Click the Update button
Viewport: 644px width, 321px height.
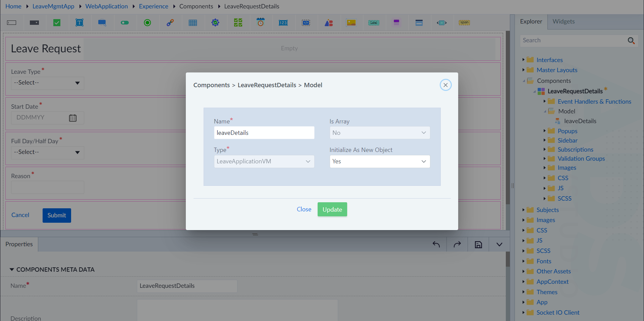pyautogui.click(x=332, y=209)
